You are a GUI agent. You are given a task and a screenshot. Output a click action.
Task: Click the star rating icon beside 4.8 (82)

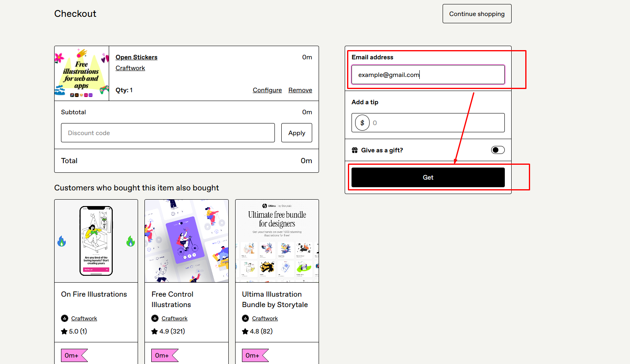pos(245,332)
